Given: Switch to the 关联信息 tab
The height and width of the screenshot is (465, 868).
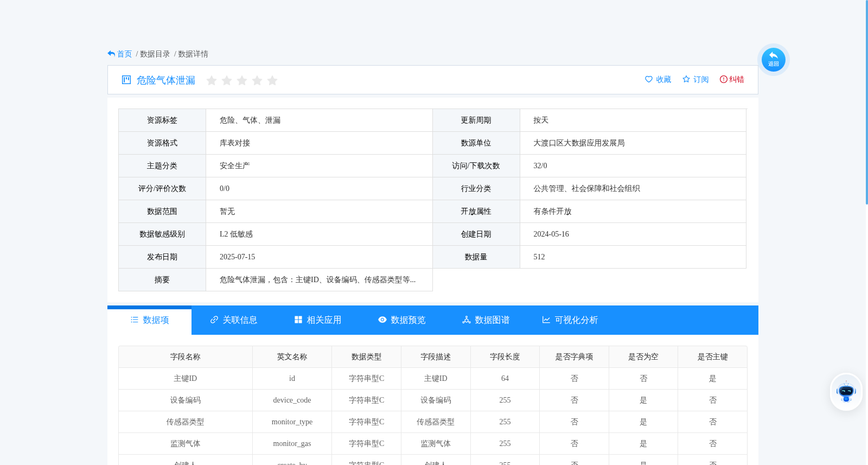Looking at the screenshot, I should coord(234,320).
